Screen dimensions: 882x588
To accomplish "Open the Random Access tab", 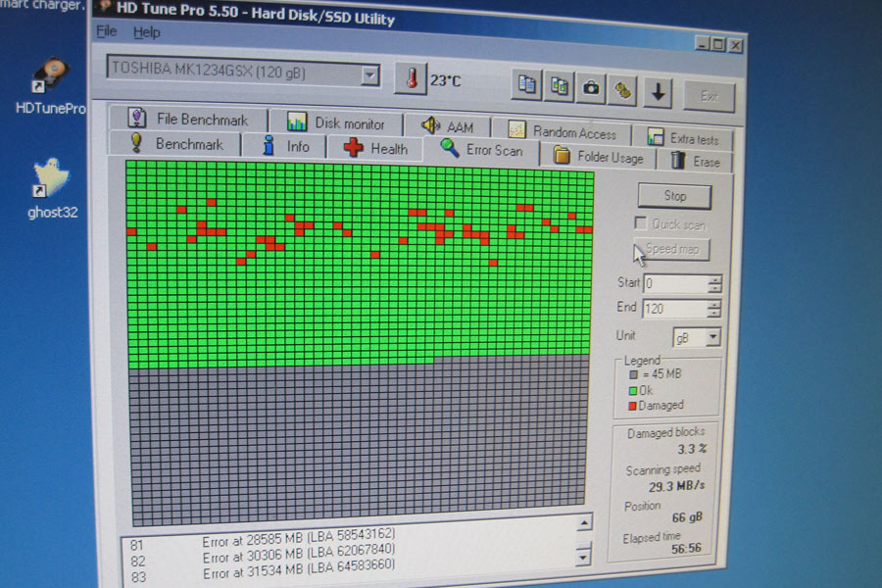I will (x=562, y=131).
